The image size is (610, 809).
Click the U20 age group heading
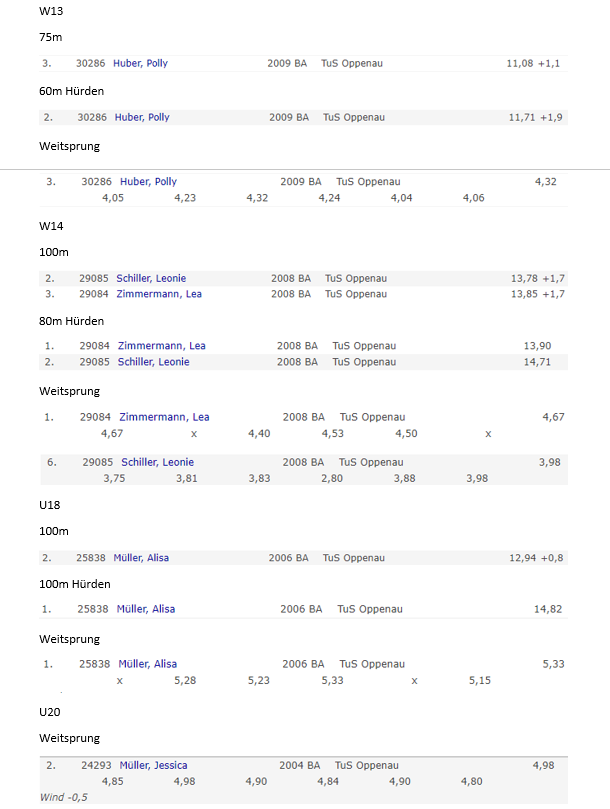coord(50,711)
